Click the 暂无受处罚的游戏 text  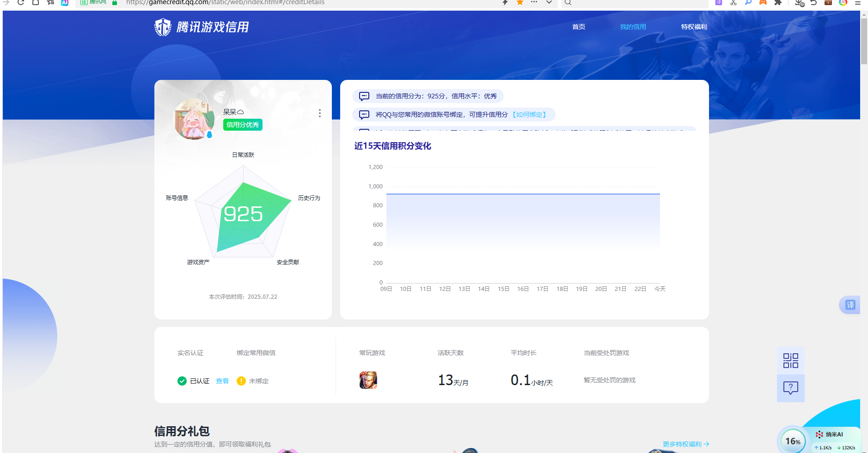[x=610, y=380]
